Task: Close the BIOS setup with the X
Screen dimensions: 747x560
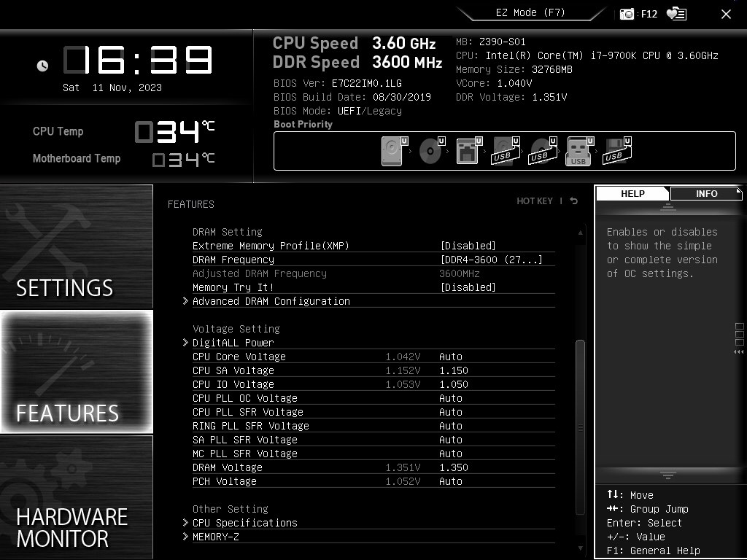Action: click(726, 15)
